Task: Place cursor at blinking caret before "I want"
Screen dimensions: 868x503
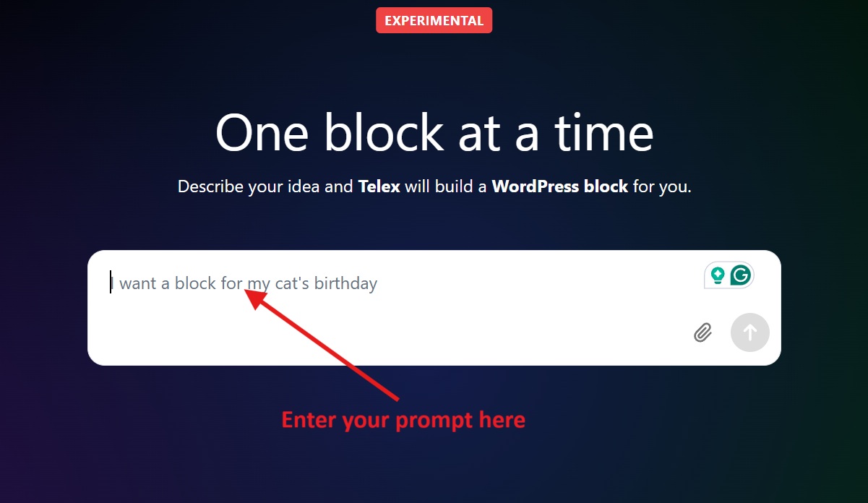Action: 111,283
